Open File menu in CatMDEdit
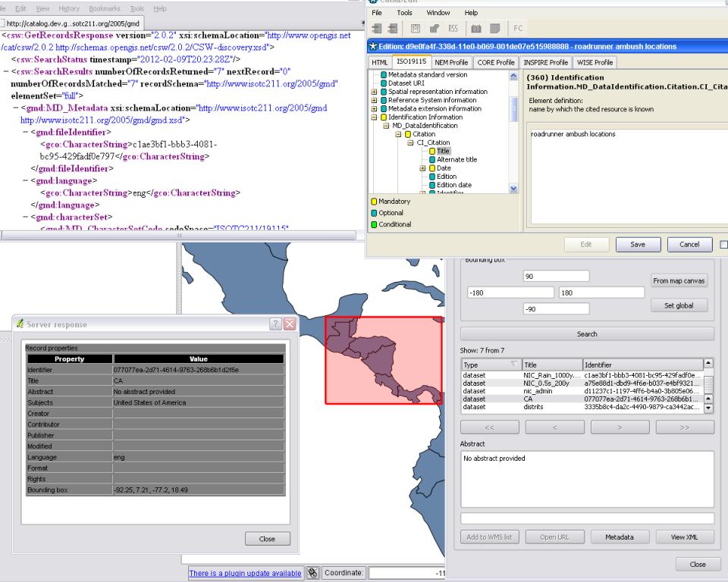 [x=377, y=13]
